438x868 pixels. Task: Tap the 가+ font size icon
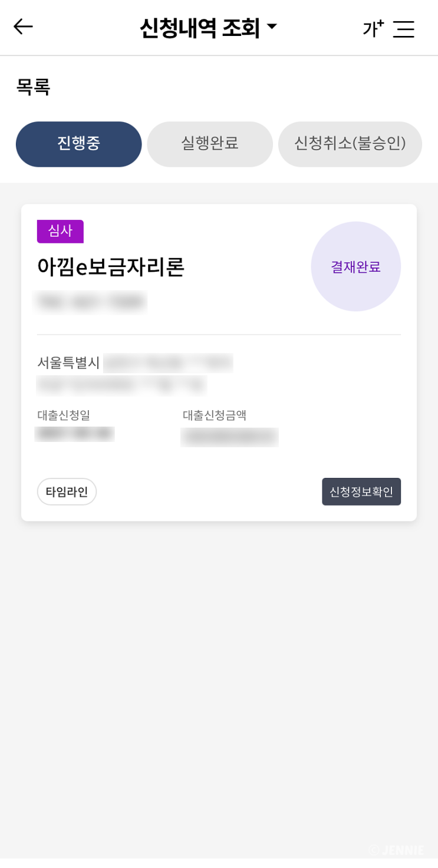[373, 28]
